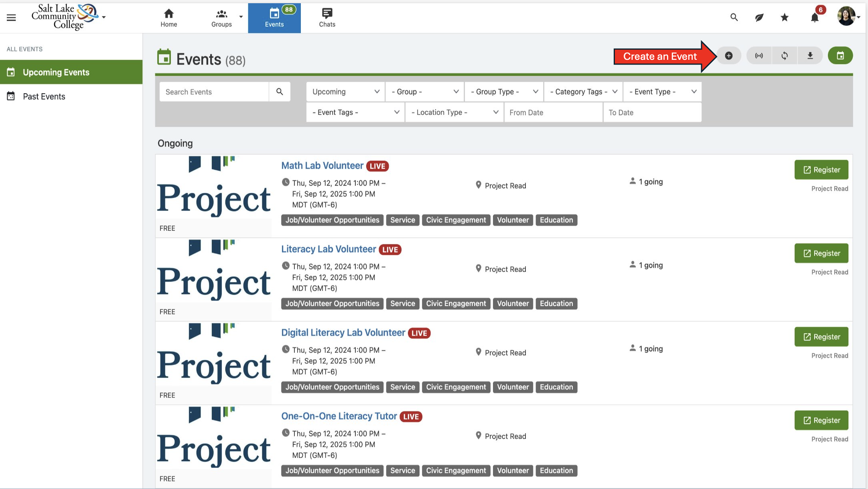Open the notifications bell icon

[814, 18]
